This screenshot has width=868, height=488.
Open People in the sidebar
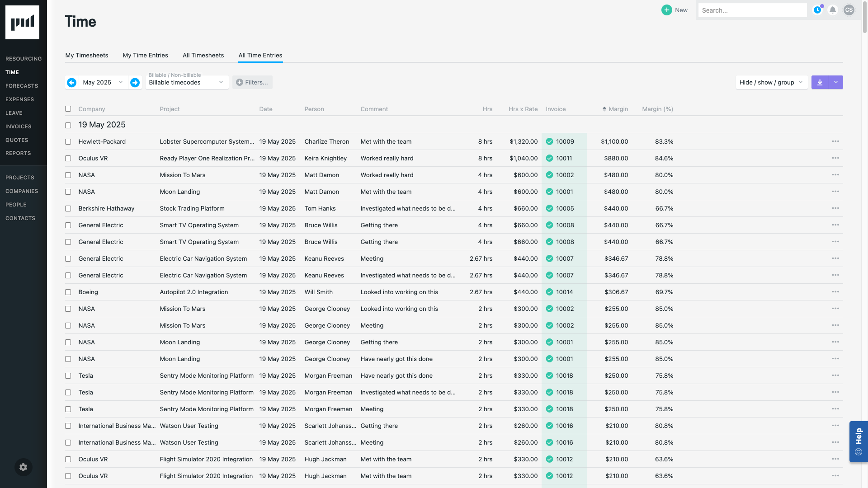16,205
